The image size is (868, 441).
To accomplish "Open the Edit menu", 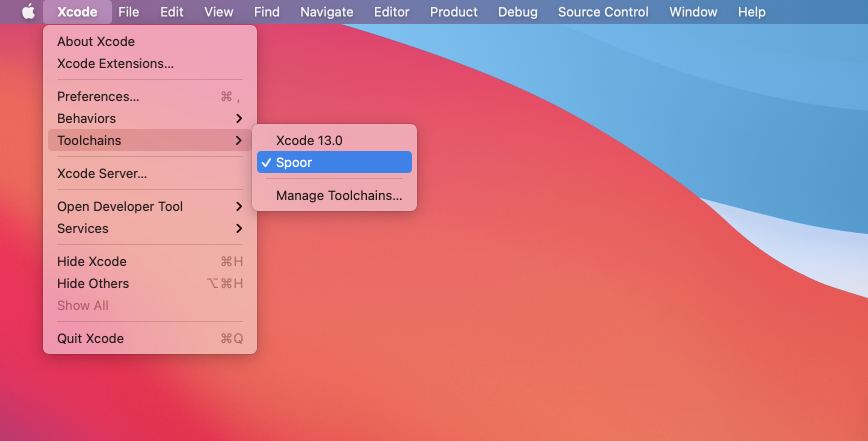I will tap(171, 11).
